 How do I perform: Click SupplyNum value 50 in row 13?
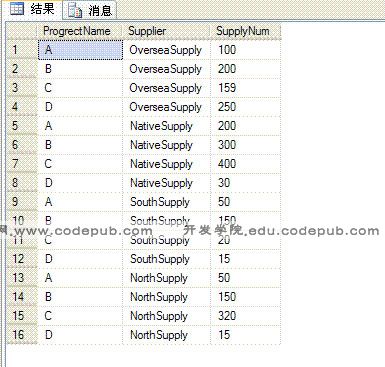(246, 278)
